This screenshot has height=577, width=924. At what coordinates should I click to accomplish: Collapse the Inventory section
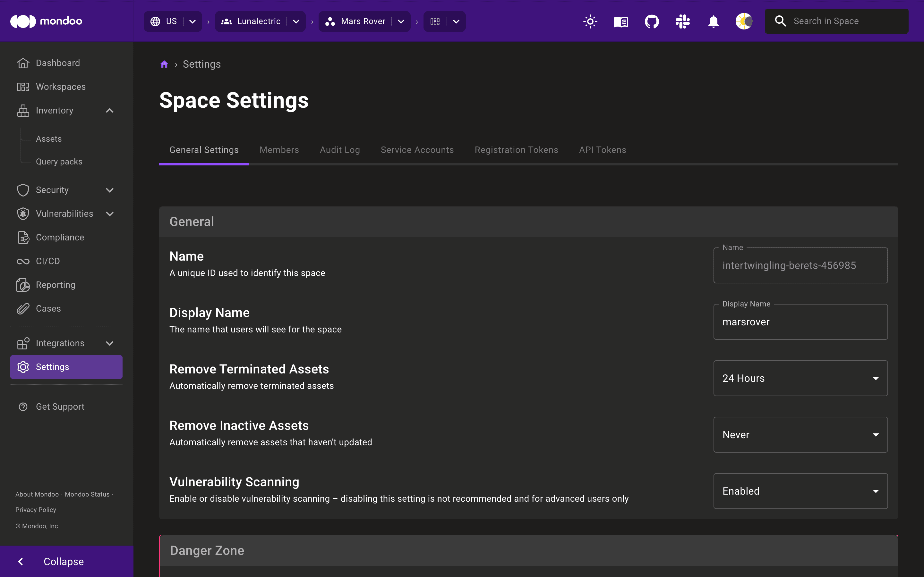click(110, 110)
